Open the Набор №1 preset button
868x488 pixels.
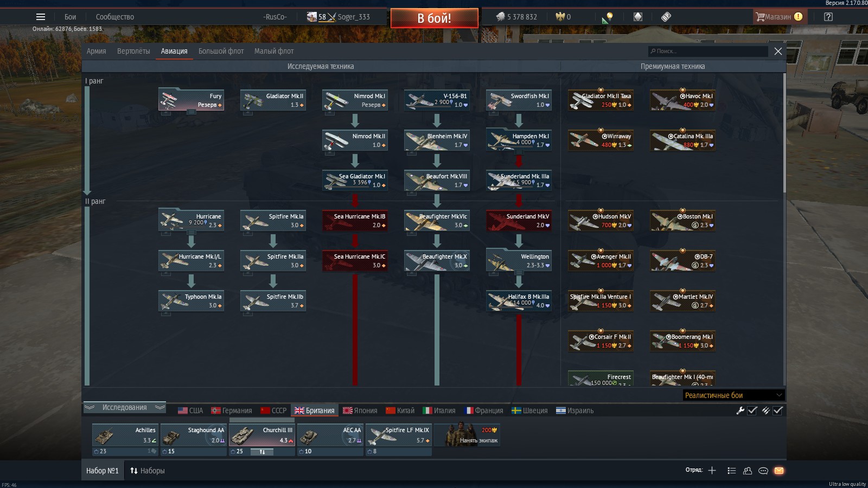[x=103, y=471]
